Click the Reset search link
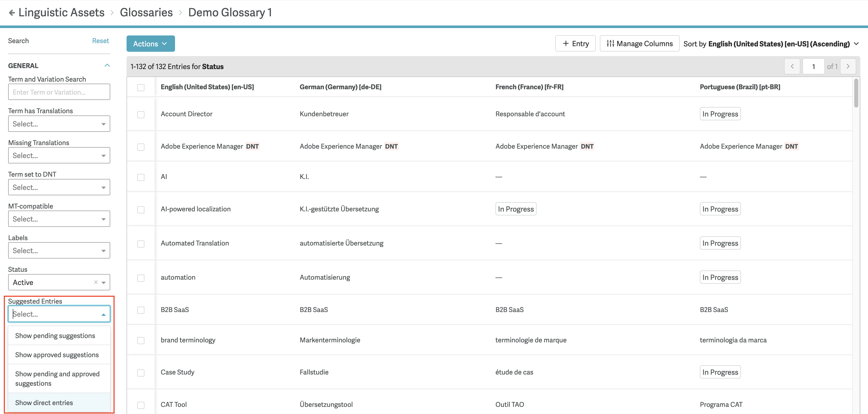The image size is (868, 414). click(x=101, y=41)
